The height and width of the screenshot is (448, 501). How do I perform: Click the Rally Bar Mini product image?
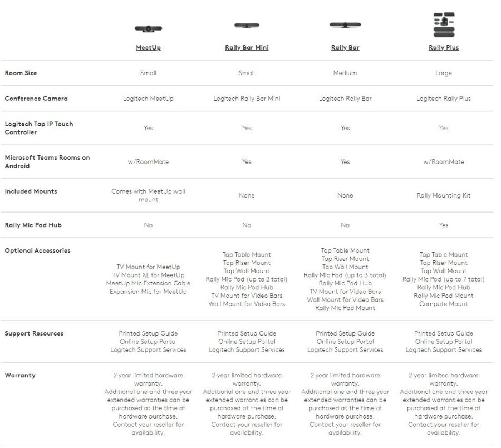pyautogui.click(x=247, y=26)
